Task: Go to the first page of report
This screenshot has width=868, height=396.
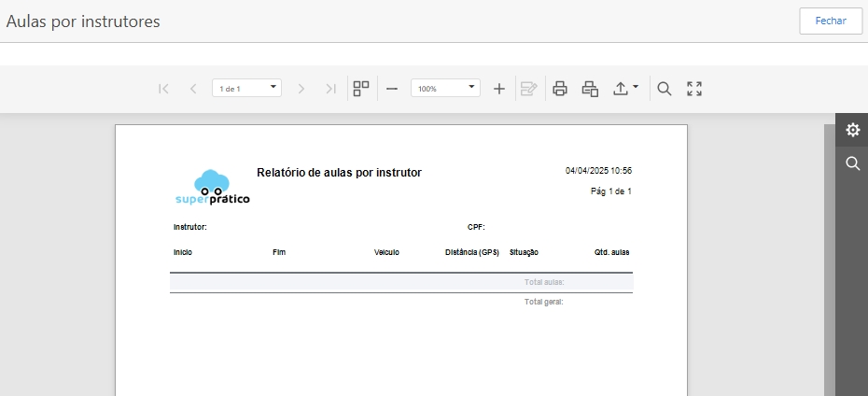Action: 163,89
